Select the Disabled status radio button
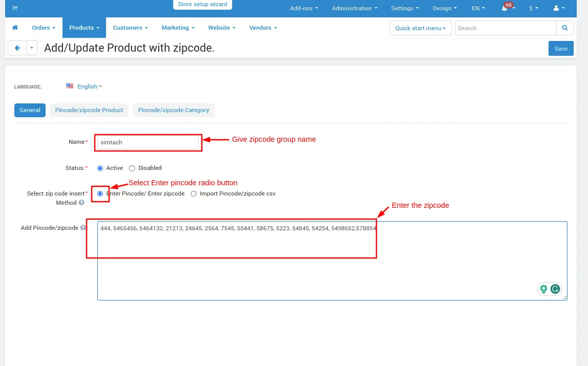 tap(132, 168)
